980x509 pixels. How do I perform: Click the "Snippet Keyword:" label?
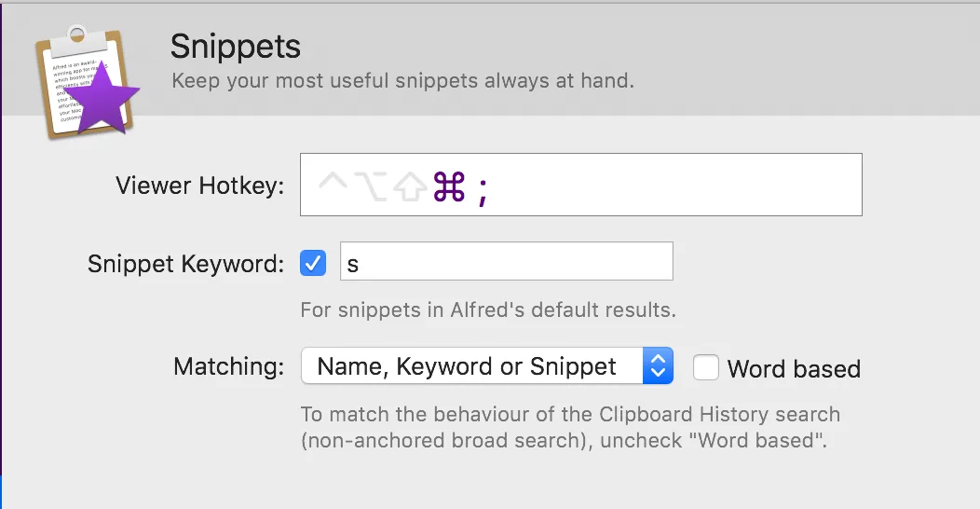tap(185, 264)
